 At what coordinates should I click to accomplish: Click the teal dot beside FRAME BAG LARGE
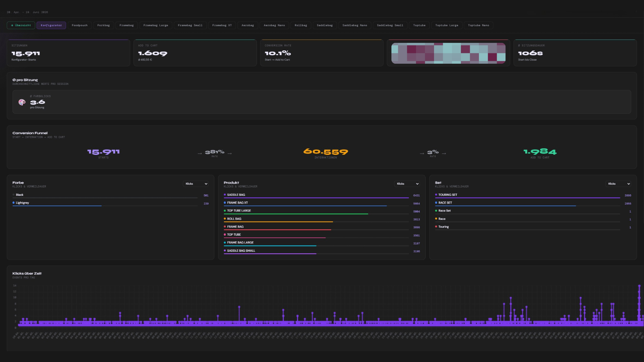pos(225,243)
